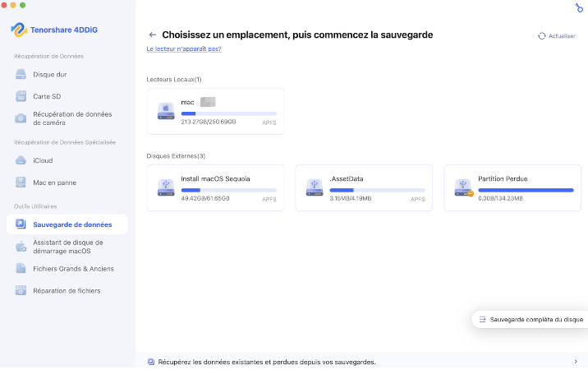Click the Réparation de fichiers icon
The image size is (588, 370).
(21, 290)
